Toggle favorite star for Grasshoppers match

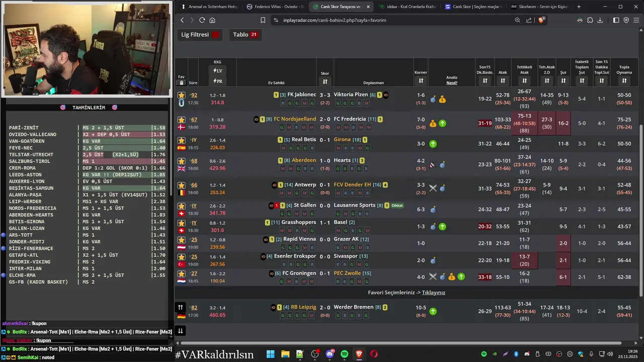pos(182,223)
